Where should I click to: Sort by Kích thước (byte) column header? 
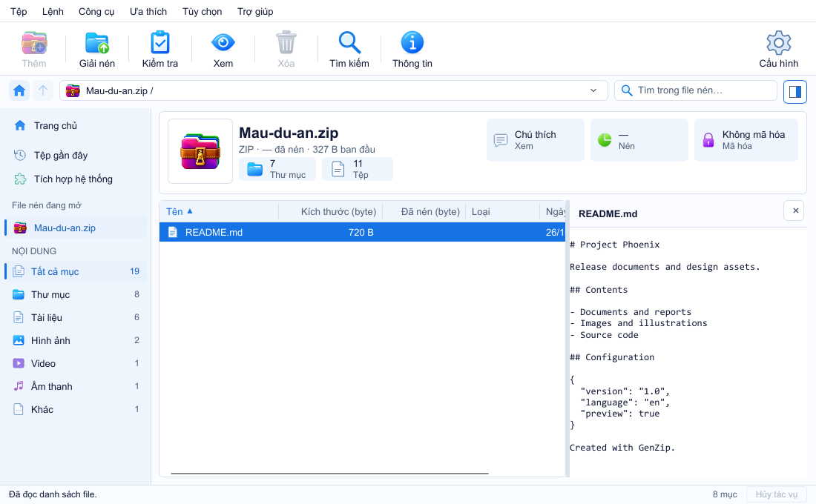[330, 212]
